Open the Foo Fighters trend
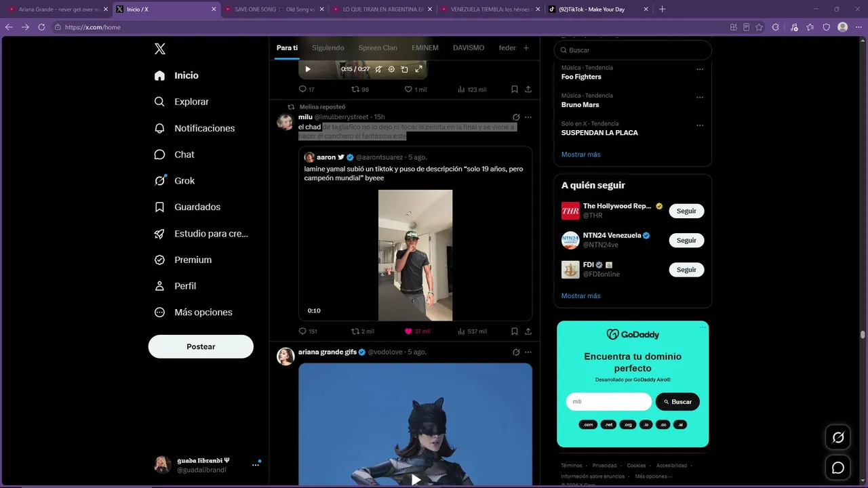The image size is (868, 488). [x=581, y=77]
